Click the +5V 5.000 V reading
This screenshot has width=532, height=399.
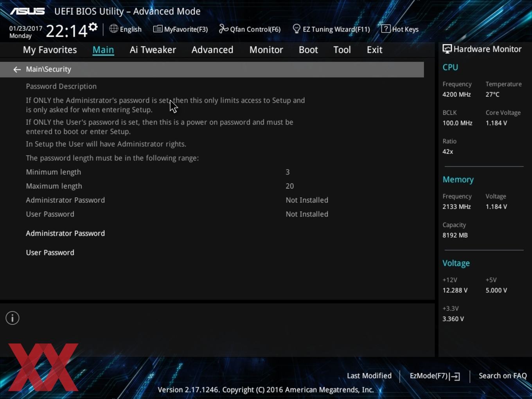[x=496, y=290]
